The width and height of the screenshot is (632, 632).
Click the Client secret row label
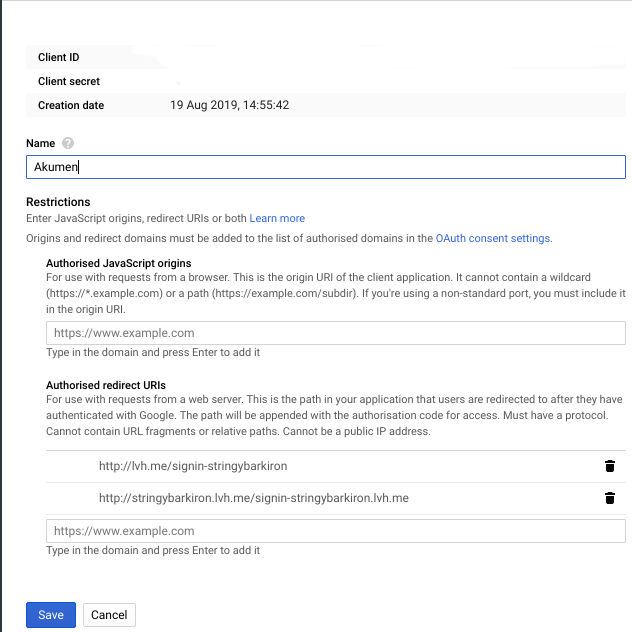pos(69,81)
